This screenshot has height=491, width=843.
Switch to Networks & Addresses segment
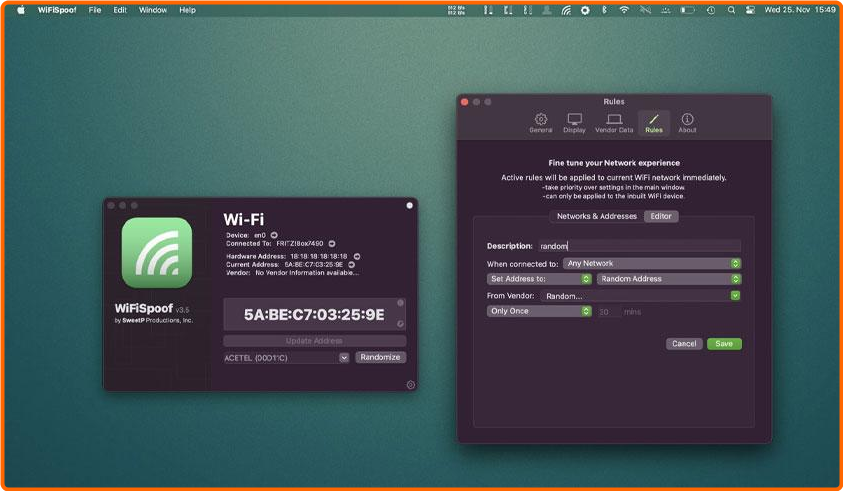(x=597, y=216)
